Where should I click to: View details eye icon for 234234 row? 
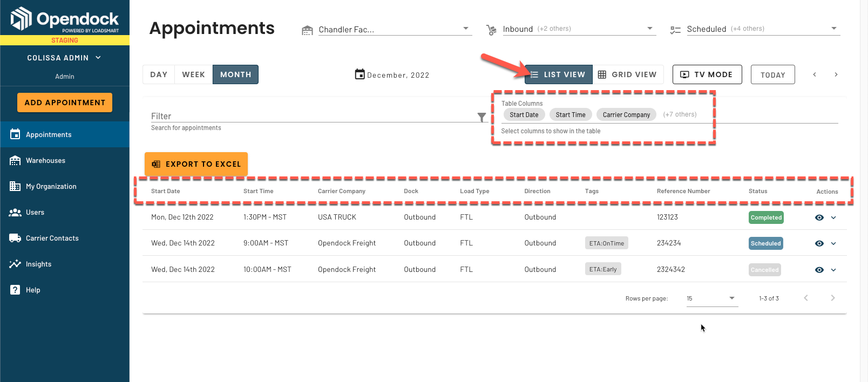coord(819,243)
